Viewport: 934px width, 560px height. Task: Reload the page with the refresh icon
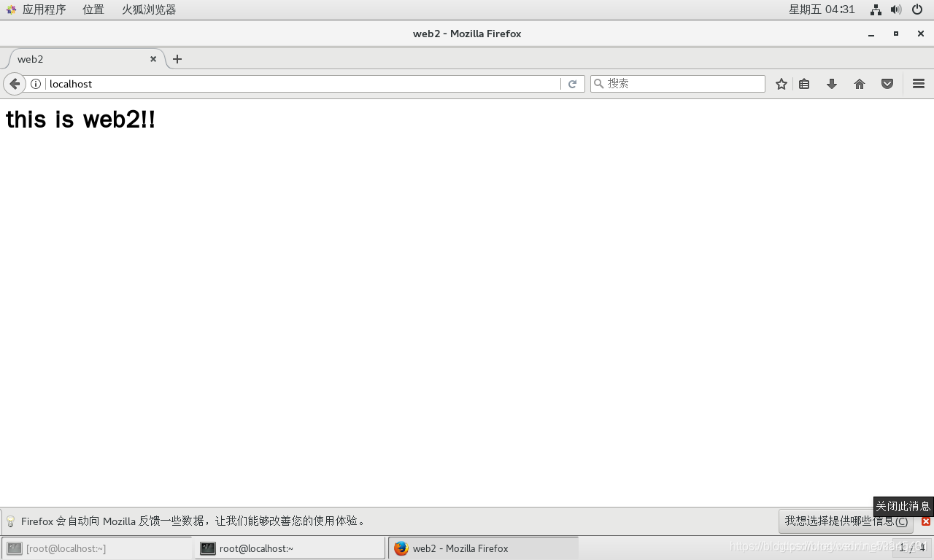[573, 84]
